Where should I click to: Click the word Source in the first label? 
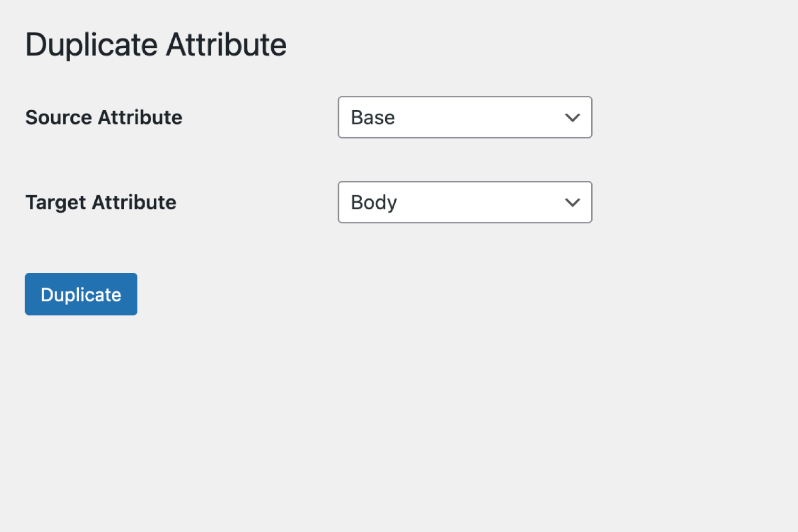pyautogui.click(x=59, y=118)
